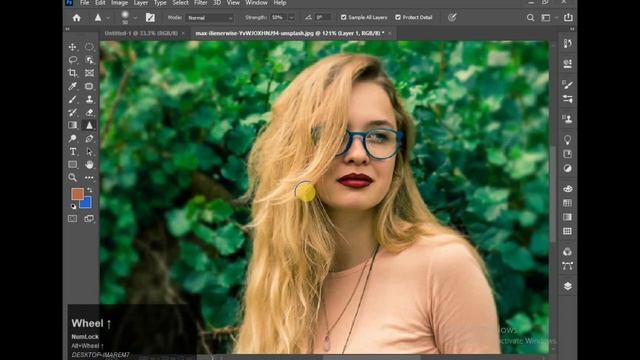
Task: Toggle pressure for size button
Action: click(452, 18)
